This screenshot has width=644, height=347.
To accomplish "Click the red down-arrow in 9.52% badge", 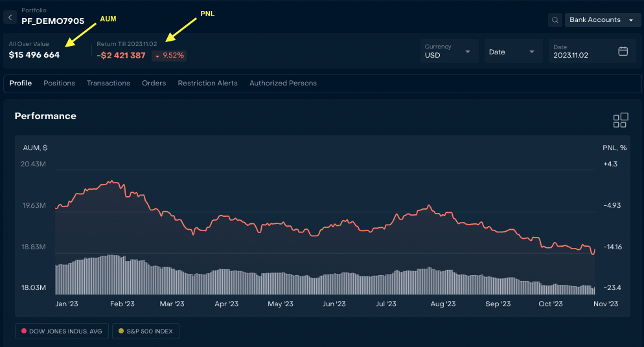I will 157,56.
